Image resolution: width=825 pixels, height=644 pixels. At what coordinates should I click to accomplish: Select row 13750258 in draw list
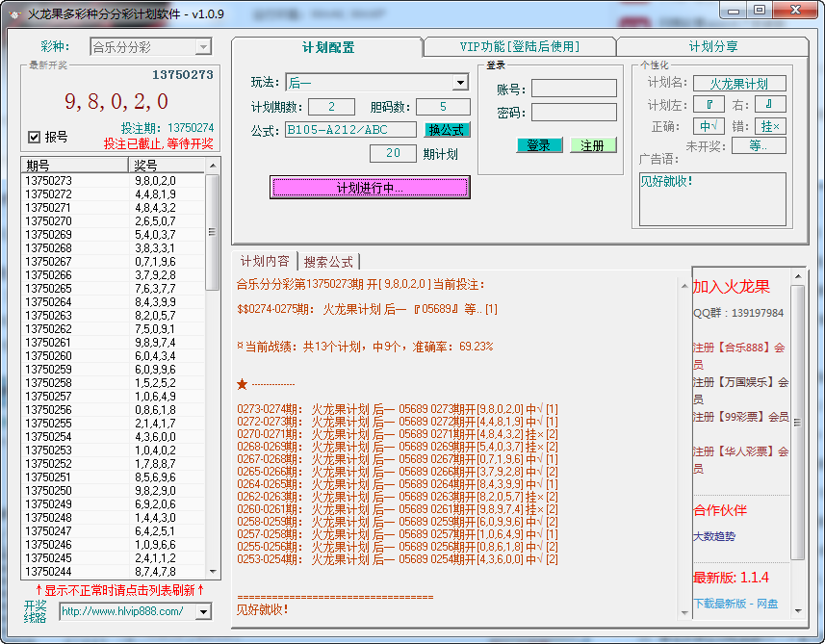tap(113, 383)
